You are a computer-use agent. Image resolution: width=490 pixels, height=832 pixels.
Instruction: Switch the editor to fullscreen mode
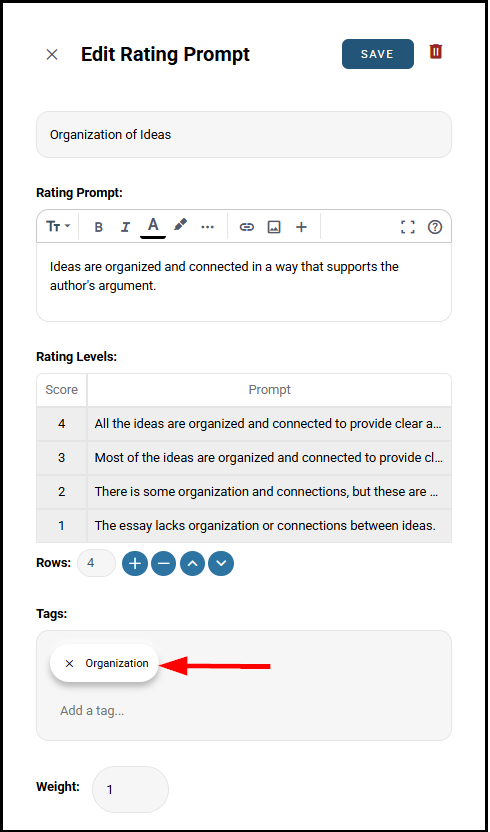408,227
